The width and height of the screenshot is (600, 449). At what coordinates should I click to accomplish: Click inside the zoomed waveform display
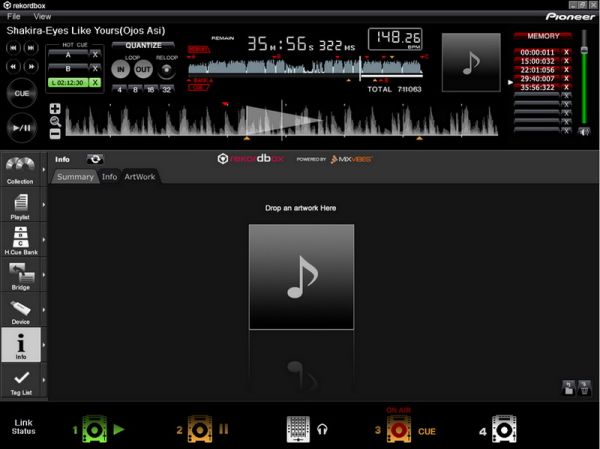[x=282, y=120]
